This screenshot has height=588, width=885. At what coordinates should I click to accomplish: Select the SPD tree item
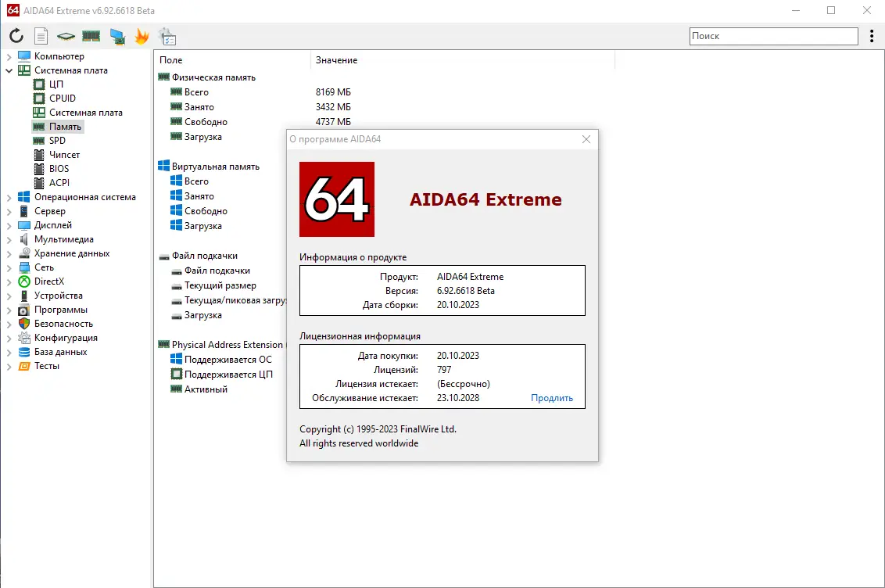tap(57, 141)
